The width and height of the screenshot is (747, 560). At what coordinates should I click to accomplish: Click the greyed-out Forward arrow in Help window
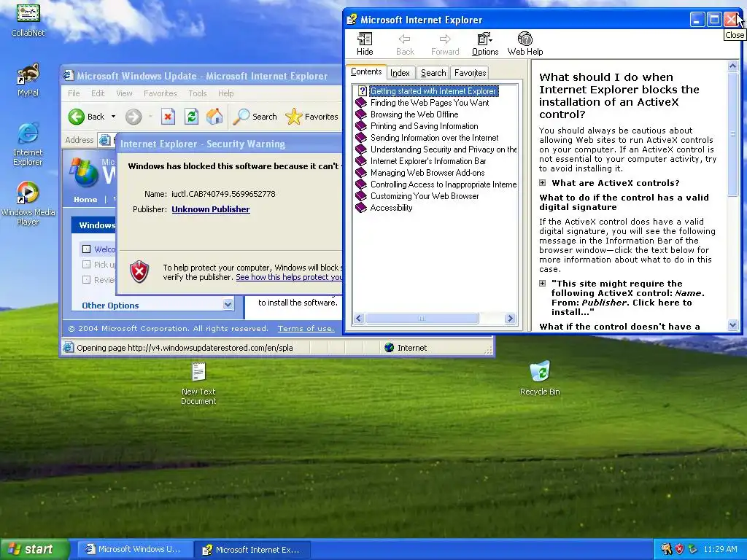coord(445,44)
